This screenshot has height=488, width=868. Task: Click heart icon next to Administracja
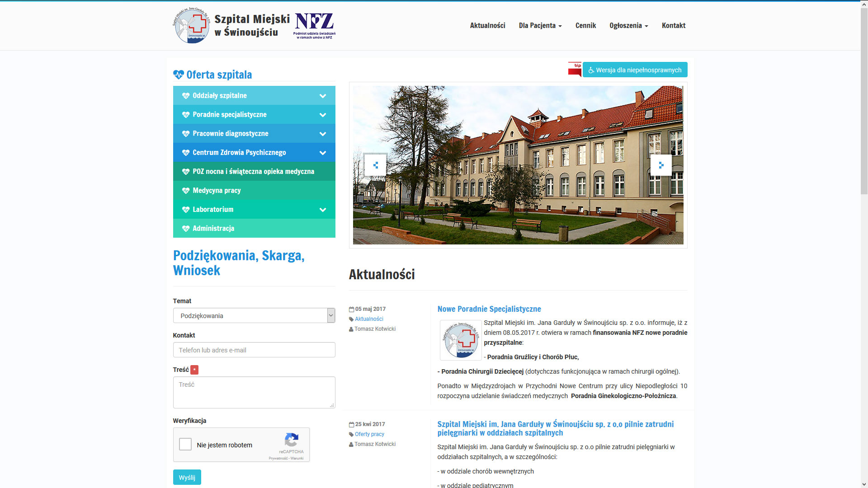point(185,229)
